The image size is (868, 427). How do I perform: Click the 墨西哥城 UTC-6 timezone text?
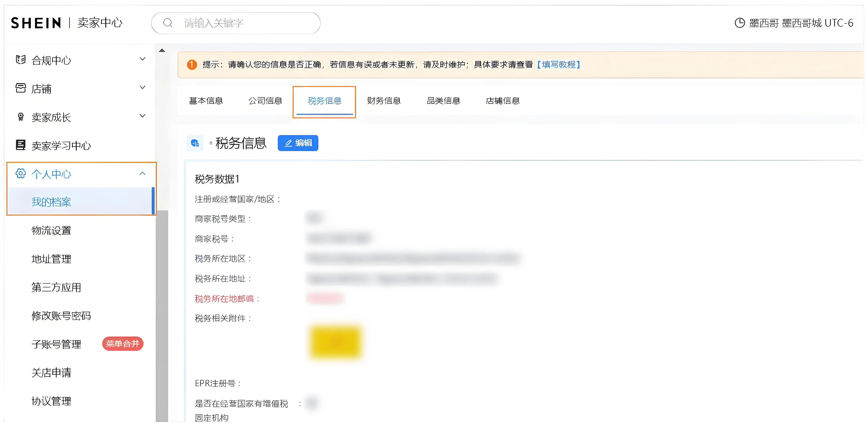(x=817, y=23)
